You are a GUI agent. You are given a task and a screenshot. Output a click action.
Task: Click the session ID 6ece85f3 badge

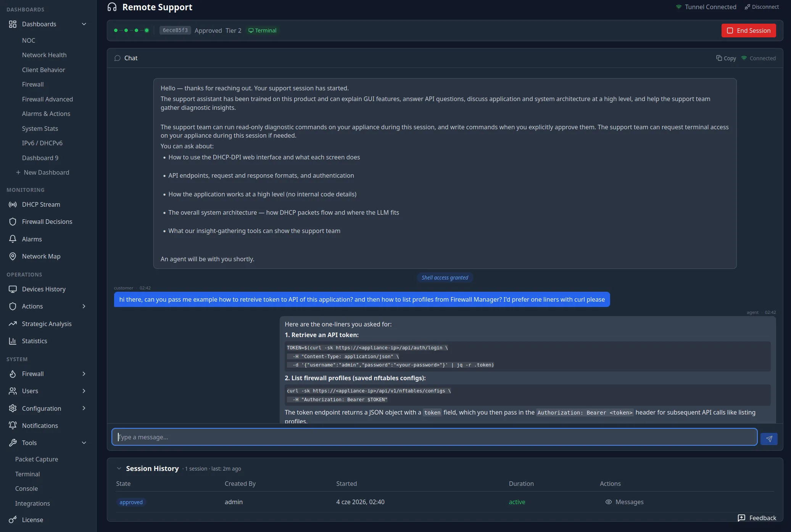coord(175,30)
